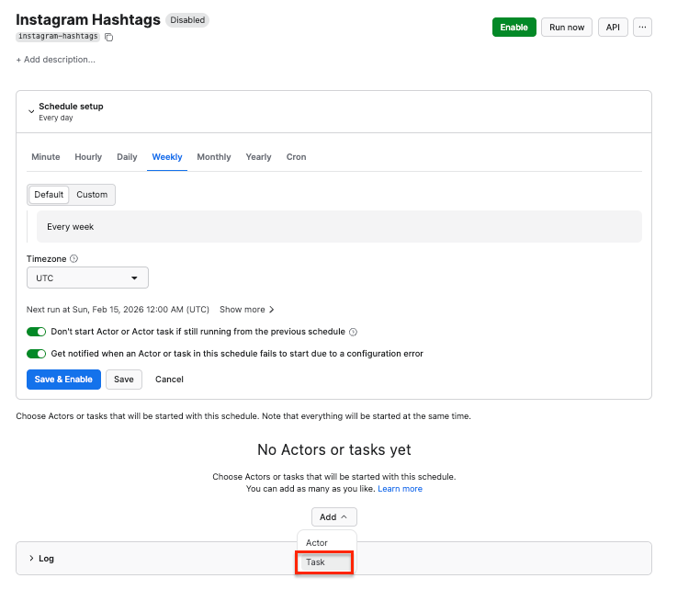Select the Custom schedule mode
Viewport: 700px width, 601px height.
[x=92, y=195]
